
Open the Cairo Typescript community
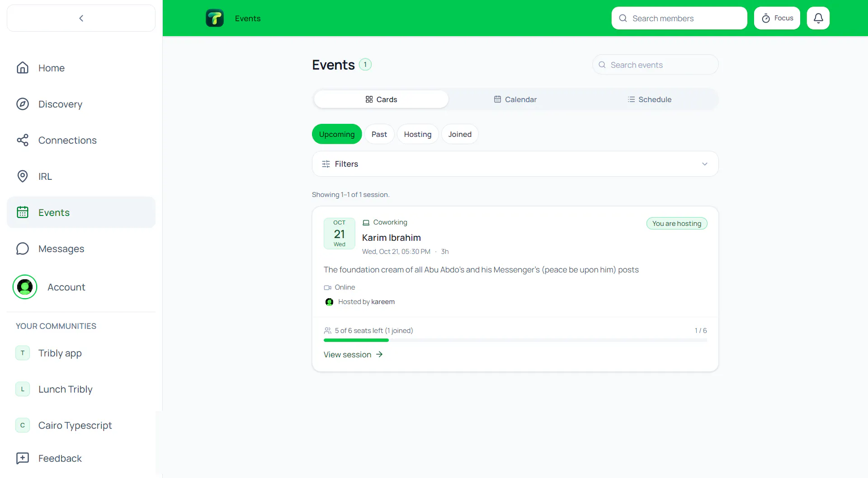click(x=81, y=425)
